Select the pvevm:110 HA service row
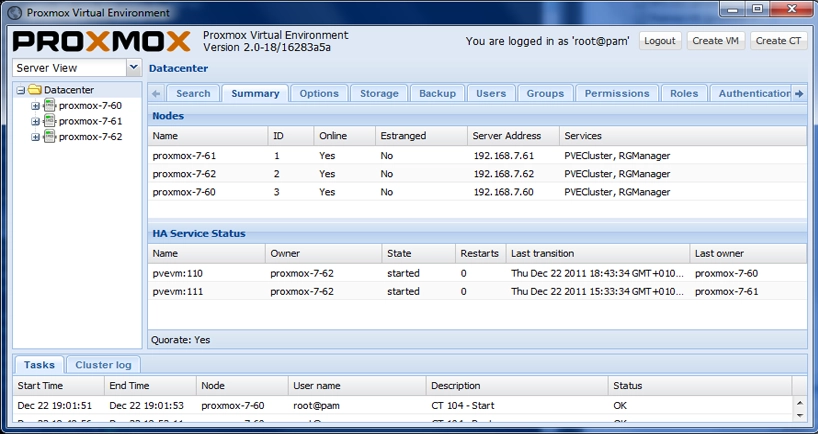The height and width of the screenshot is (434, 818). [477, 273]
